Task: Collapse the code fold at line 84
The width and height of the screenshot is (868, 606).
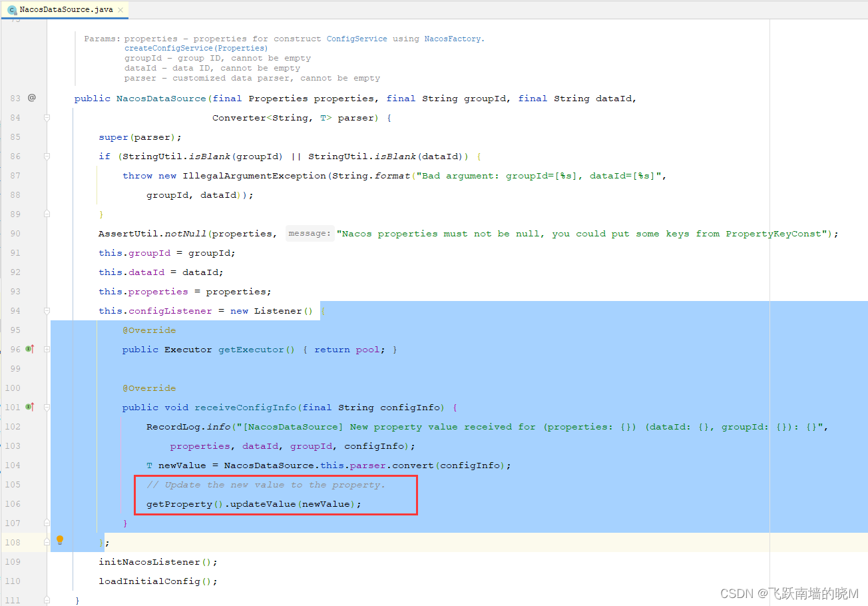Action: click(x=47, y=117)
